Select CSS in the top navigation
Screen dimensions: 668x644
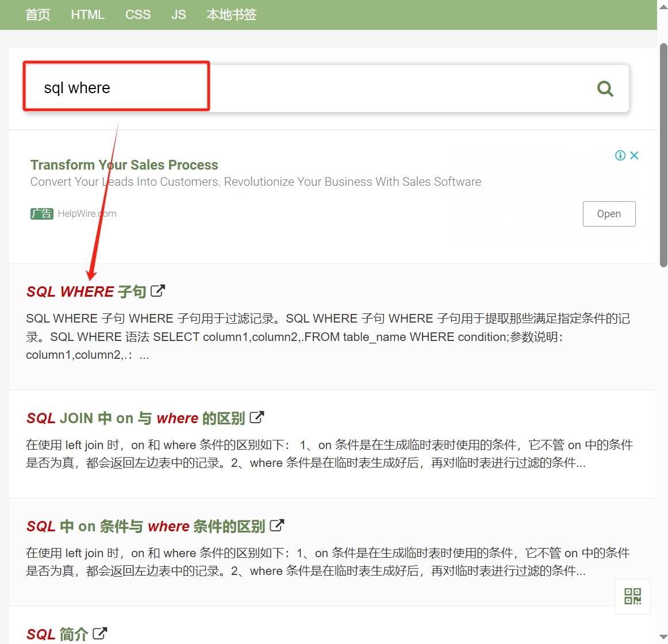point(138,15)
